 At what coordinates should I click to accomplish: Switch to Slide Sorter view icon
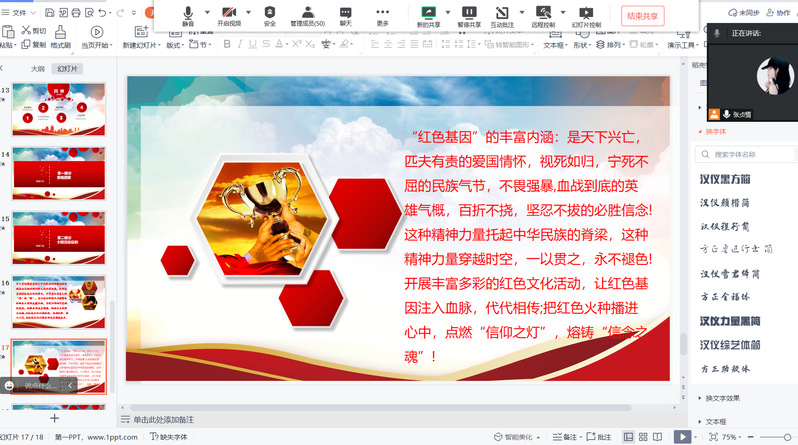(643, 437)
